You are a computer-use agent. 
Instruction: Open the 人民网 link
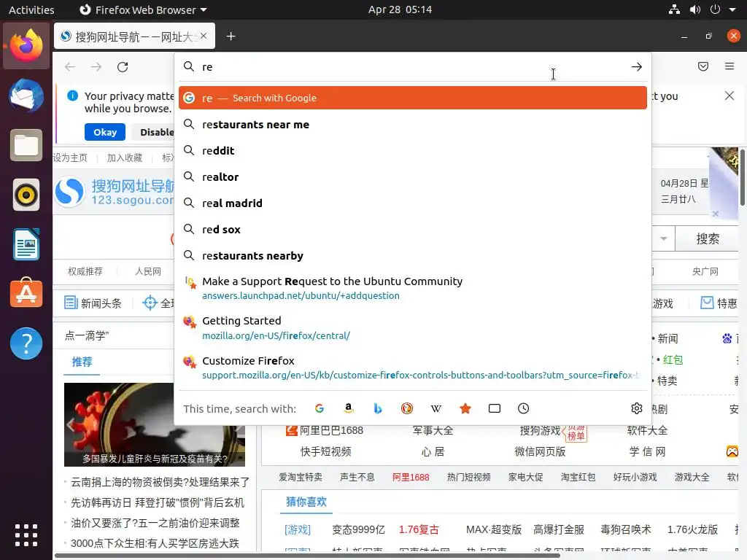[148, 271]
